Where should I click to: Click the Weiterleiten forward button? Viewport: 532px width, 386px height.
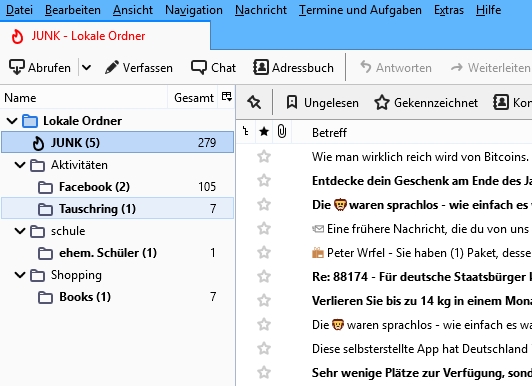point(491,67)
